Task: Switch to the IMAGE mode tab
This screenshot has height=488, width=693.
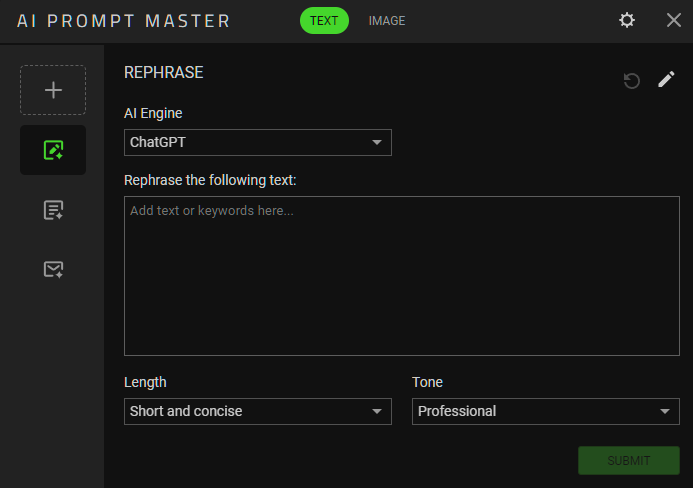Action: point(387,21)
